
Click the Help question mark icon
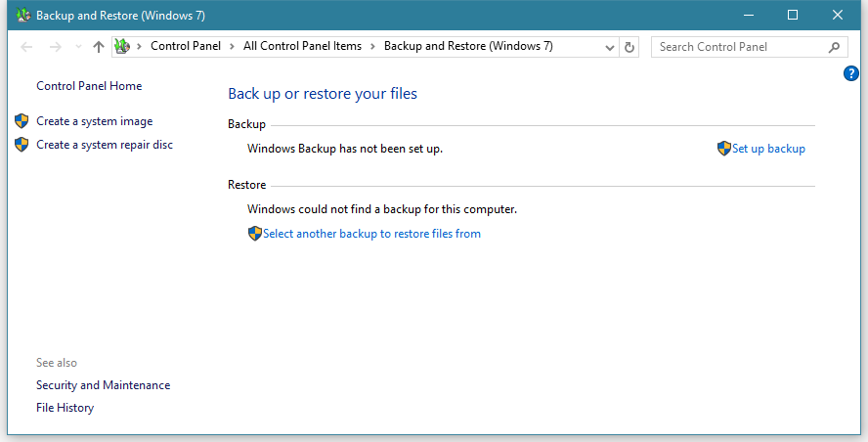[x=850, y=73]
